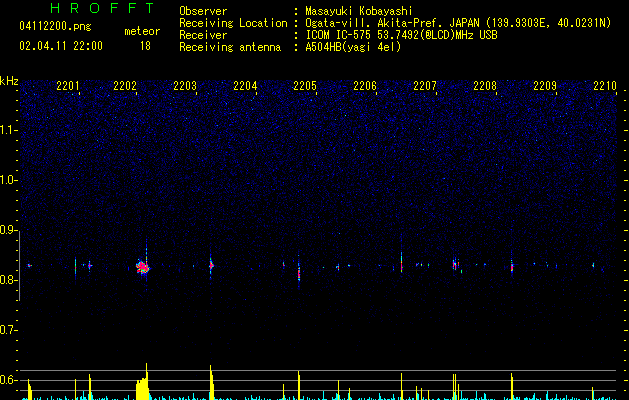Viewport: 629px width, 400px height.
Task: Click the Observer label
Action: pyautogui.click(x=203, y=11)
